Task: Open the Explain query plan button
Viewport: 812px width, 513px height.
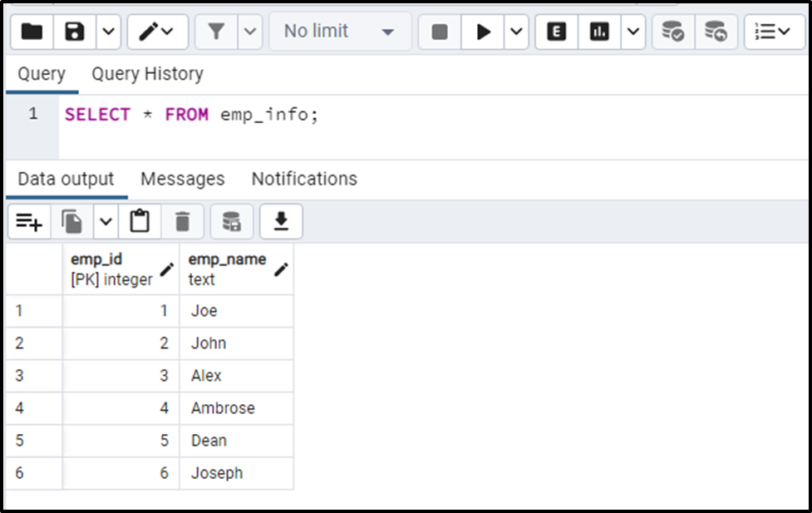Action: [557, 32]
